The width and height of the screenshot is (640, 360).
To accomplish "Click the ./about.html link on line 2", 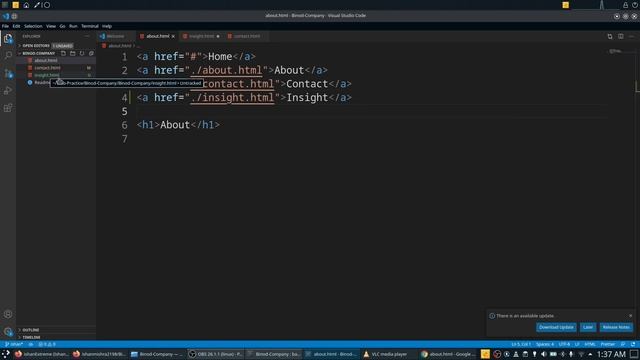I will pos(226,70).
